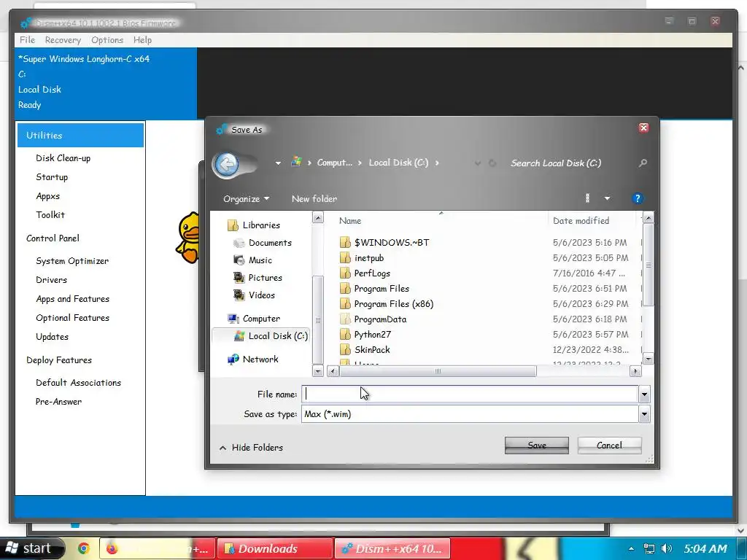The image size is (747, 560).
Task: Open the view options dropdown arrow
Action: click(607, 198)
